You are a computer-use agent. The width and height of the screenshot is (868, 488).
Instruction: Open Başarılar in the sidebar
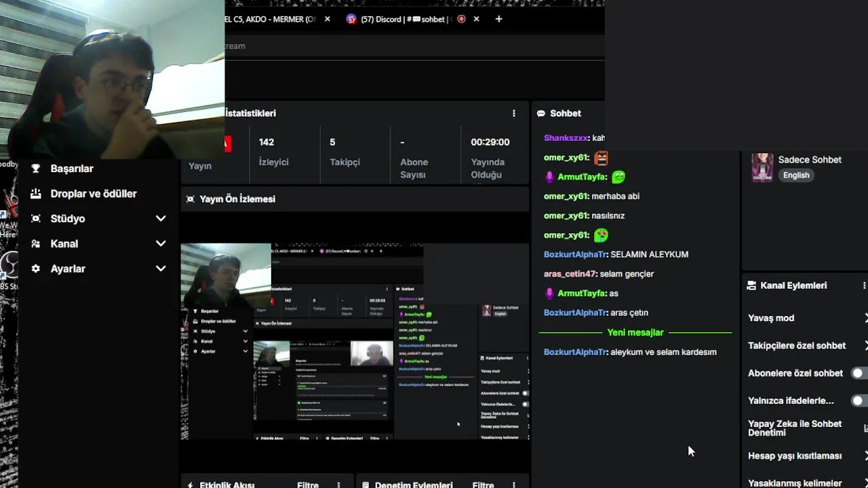[72, 168]
